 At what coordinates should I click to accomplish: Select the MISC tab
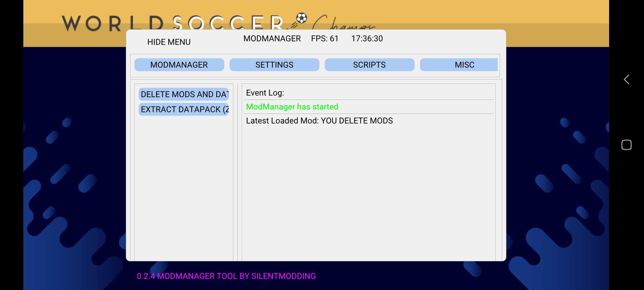(x=459, y=65)
